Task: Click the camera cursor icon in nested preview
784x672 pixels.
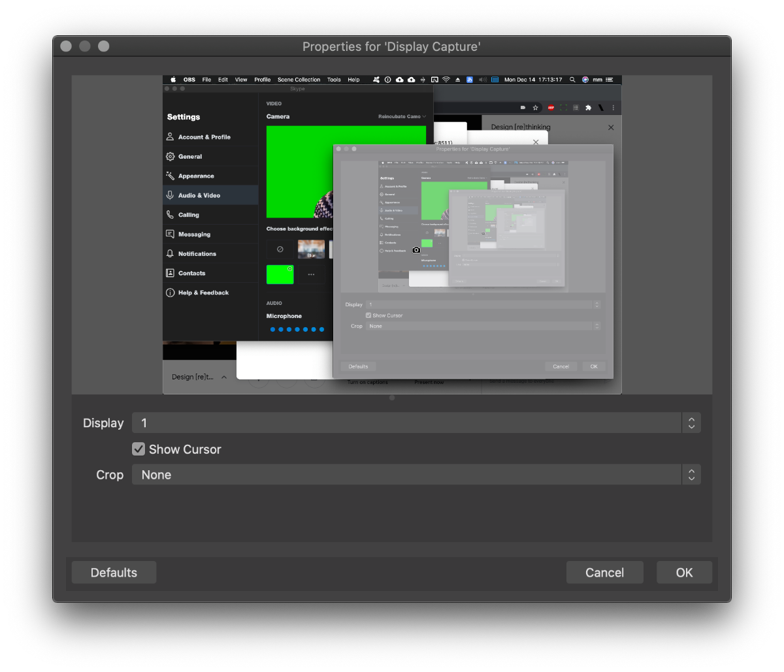Action: (416, 250)
